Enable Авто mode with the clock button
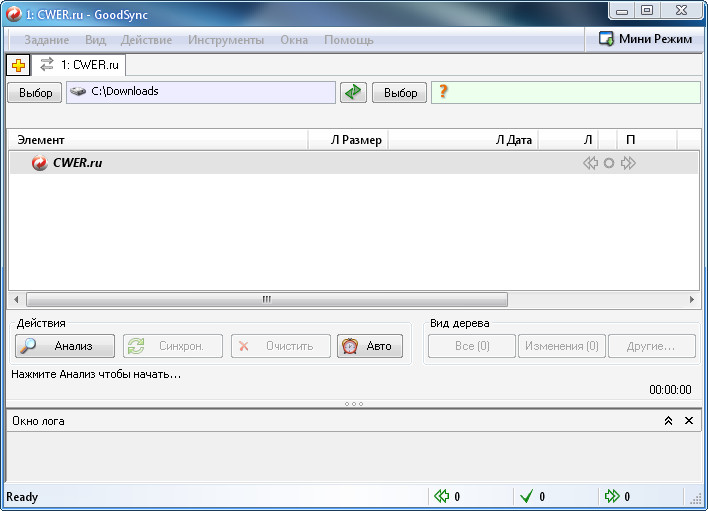 369,346
